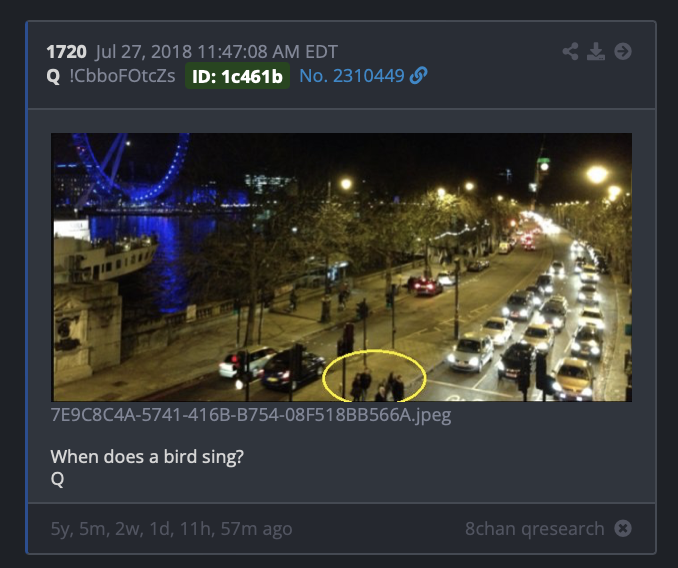Click the share icon on post 1720
The image size is (678, 568).
tap(570, 51)
